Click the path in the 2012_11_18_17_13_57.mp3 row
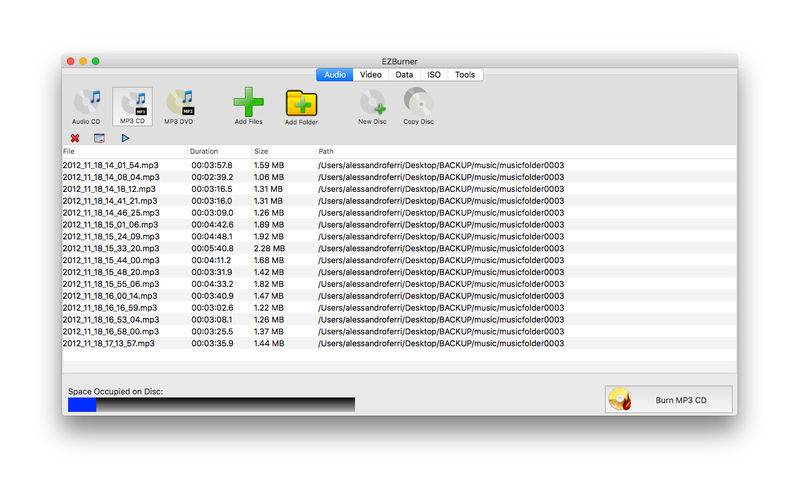Viewport: 800px width, 500px height. [441, 344]
